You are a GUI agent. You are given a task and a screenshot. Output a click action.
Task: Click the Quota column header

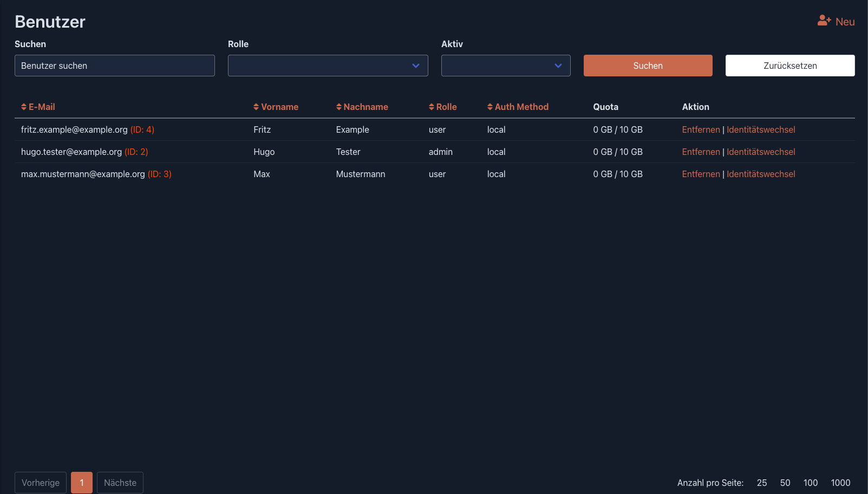coord(605,107)
